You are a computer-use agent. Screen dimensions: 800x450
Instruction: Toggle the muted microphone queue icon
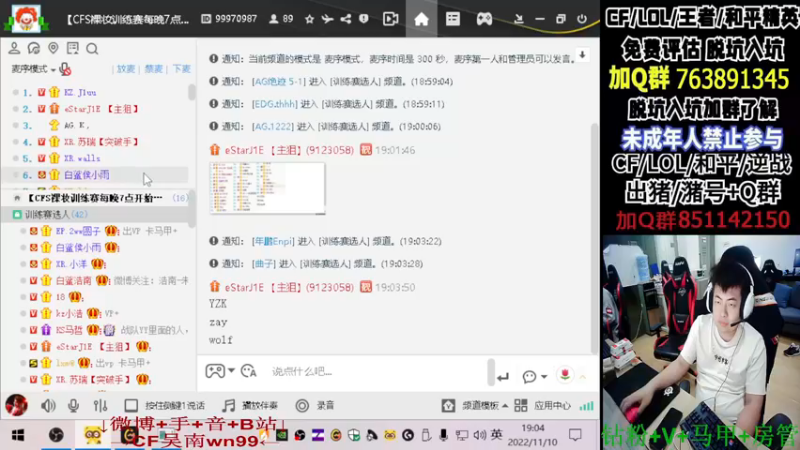point(65,69)
